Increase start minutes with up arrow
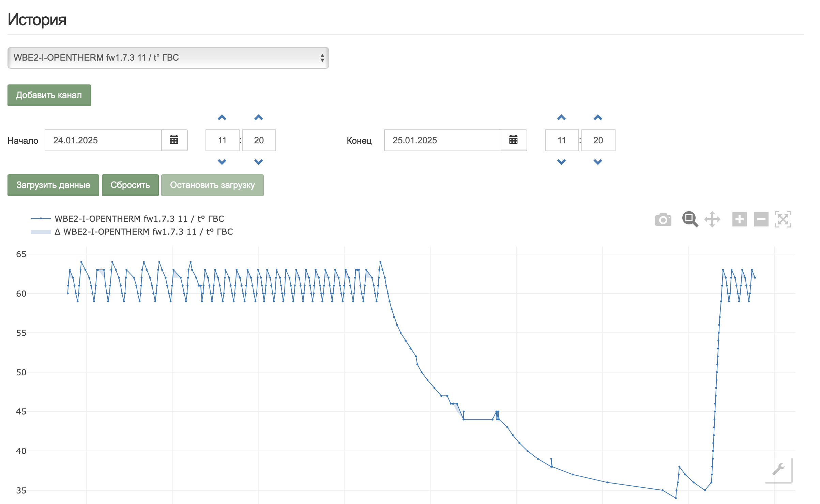The width and height of the screenshot is (820, 504). click(259, 117)
